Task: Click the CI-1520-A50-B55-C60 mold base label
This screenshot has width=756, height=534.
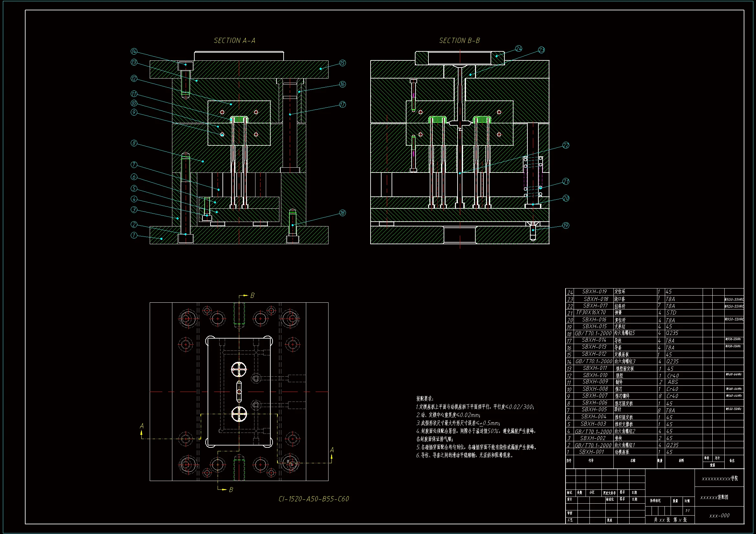Action: click(313, 499)
